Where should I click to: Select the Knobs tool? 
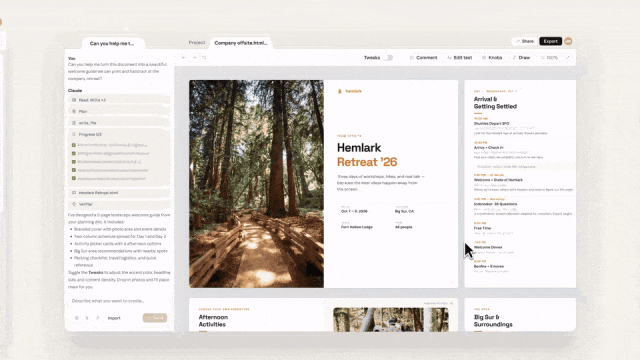492,58
